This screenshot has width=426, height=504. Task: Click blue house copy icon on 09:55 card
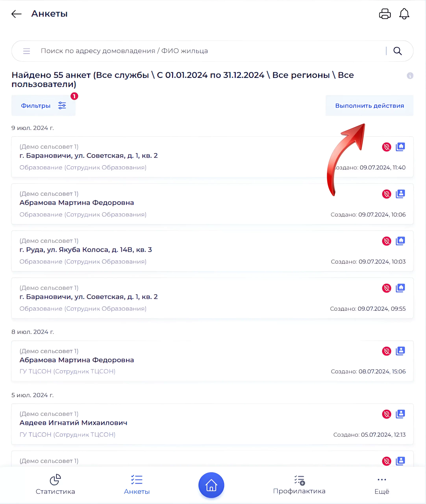[x=400, y=288]
